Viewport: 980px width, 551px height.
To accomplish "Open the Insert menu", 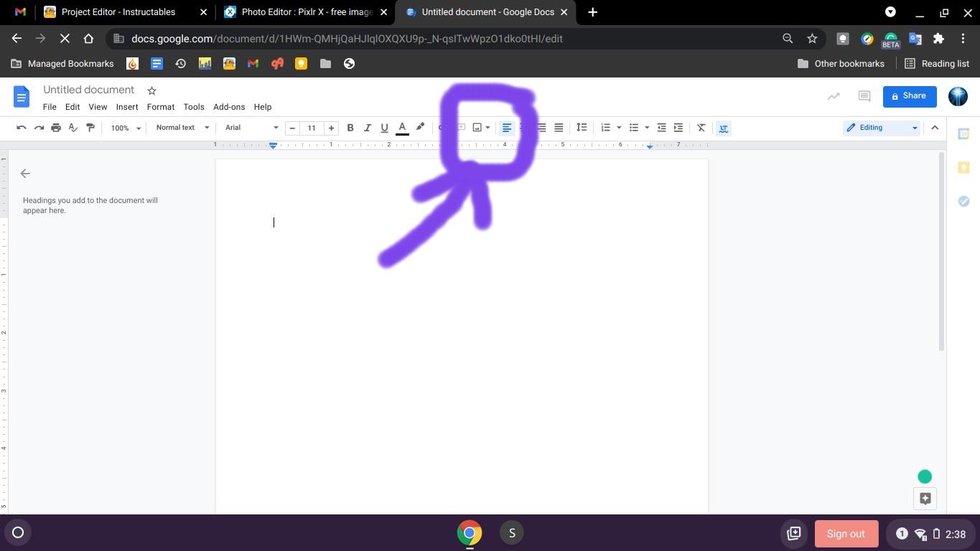I will click(126, 107).
